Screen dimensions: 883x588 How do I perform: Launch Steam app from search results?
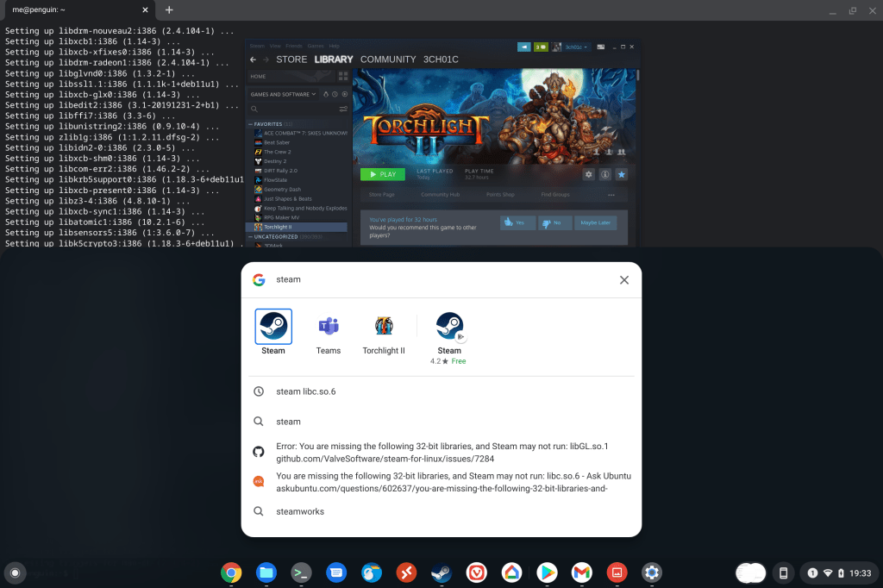pos(273,332)
